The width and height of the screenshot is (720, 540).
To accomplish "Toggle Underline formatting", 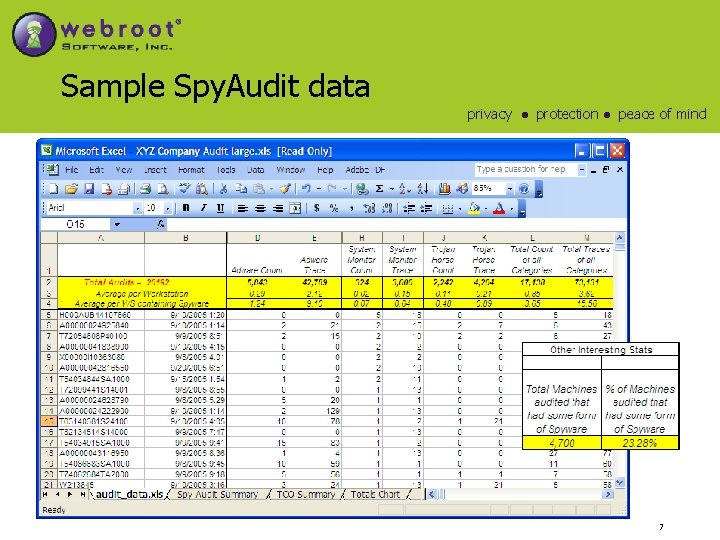I will pos(220,208).
